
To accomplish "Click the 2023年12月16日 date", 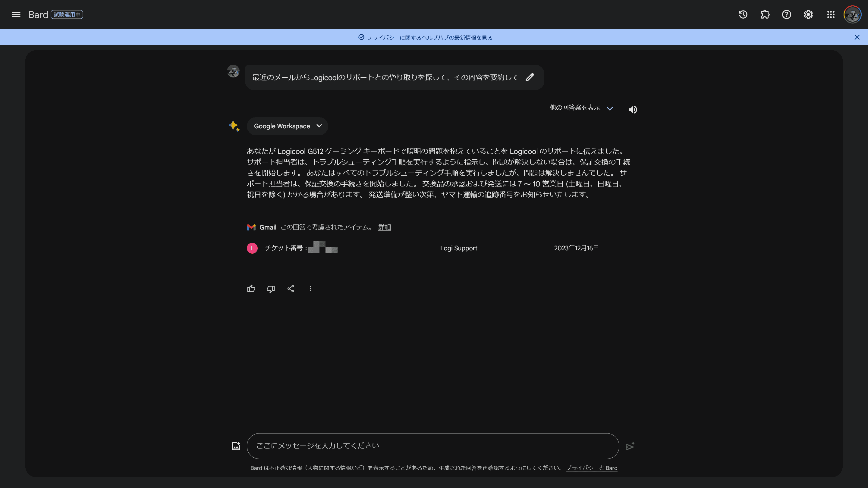I will coord(576,248).
